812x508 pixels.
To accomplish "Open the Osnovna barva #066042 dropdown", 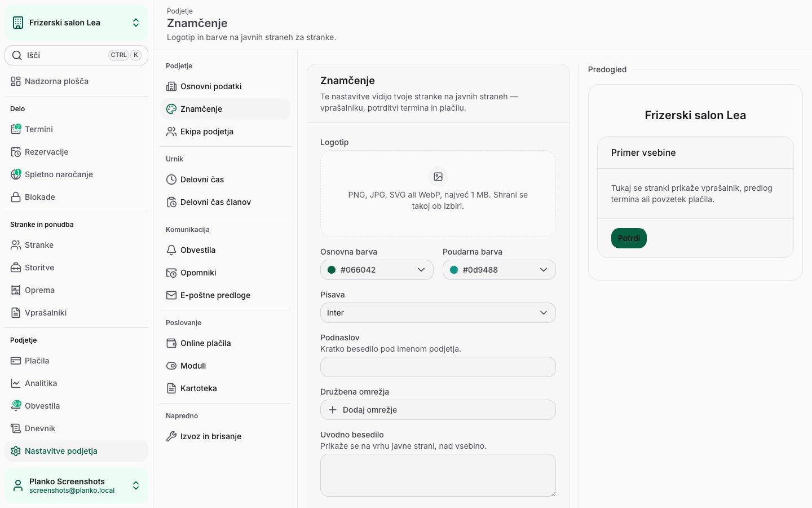I will [x=377, y=270].
